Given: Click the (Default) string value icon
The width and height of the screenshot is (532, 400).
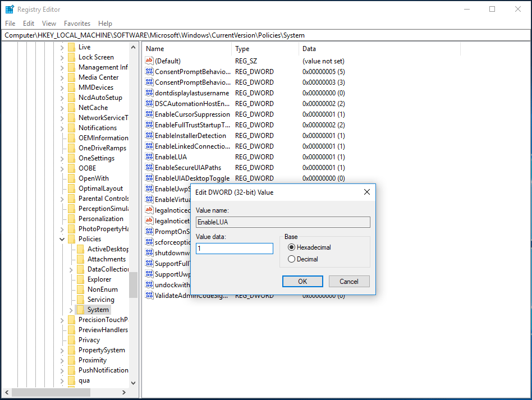Looking at the screenshot, I should point(149,61).
